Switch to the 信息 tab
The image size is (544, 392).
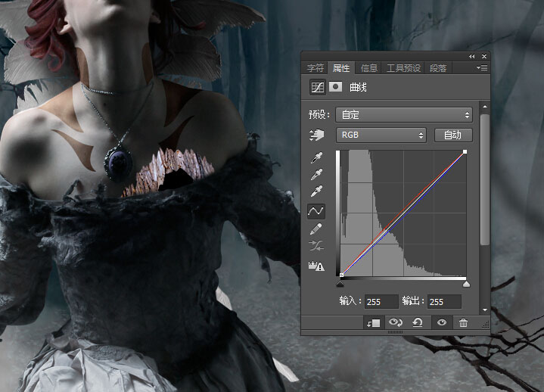368,68
